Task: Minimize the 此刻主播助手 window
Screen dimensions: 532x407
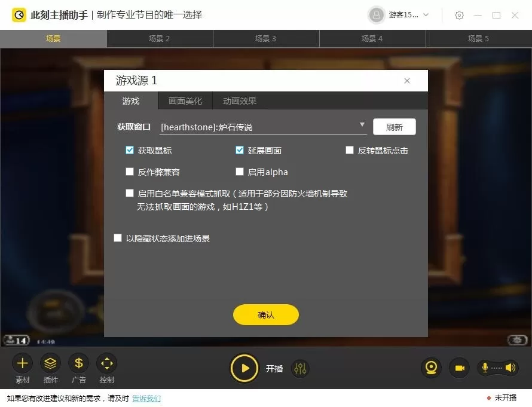Action: pos(478,16)
